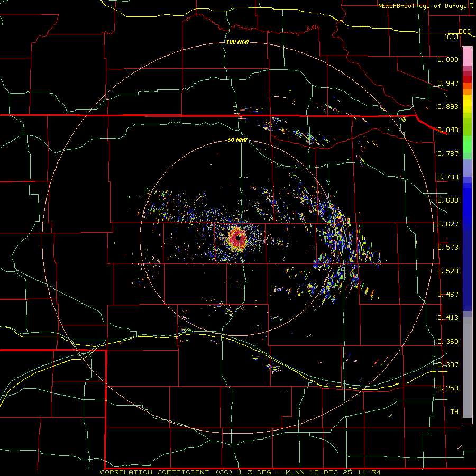Click the 50 NMI range ring label
This screenshot has height=476, width=476.
coord(237,140)
